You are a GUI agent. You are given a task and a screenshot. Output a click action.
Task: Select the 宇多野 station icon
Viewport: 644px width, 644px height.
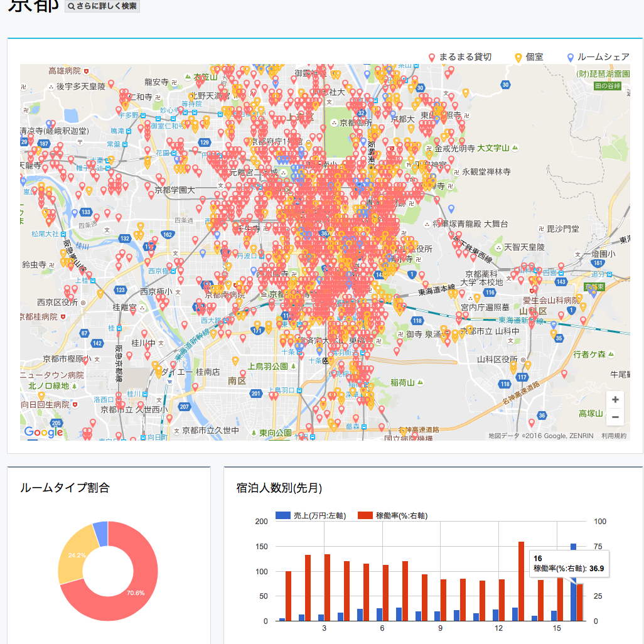coord(143,115)
